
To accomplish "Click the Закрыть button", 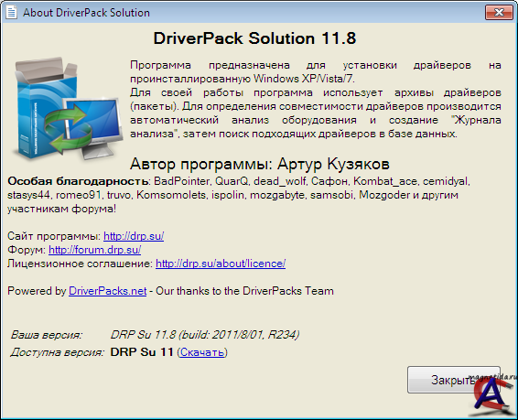I will click(454, 380).
